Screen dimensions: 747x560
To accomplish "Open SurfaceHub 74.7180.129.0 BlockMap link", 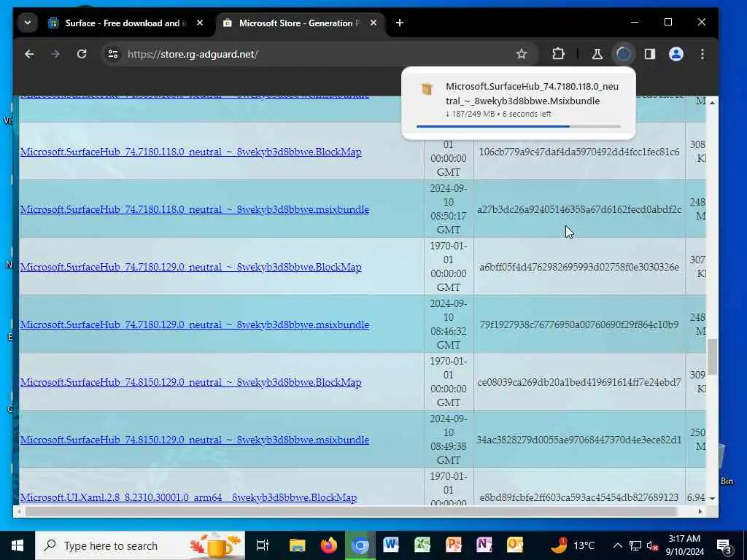I will 190,267.
